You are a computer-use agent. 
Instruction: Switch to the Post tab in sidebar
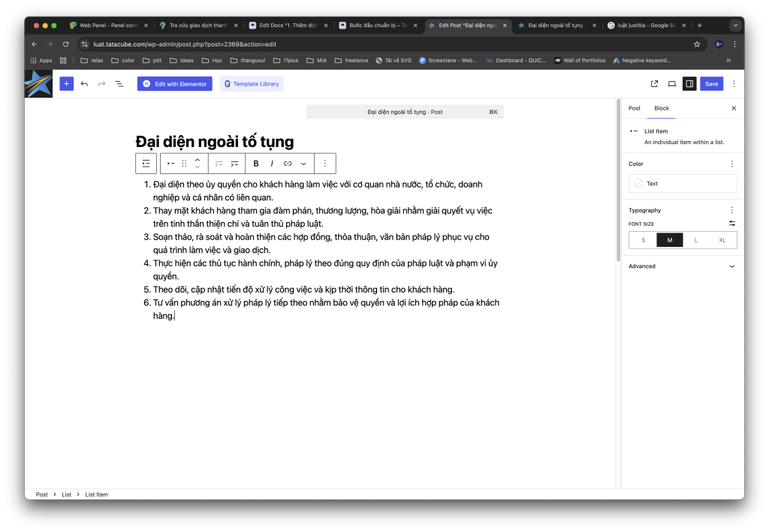coord(635,108)
